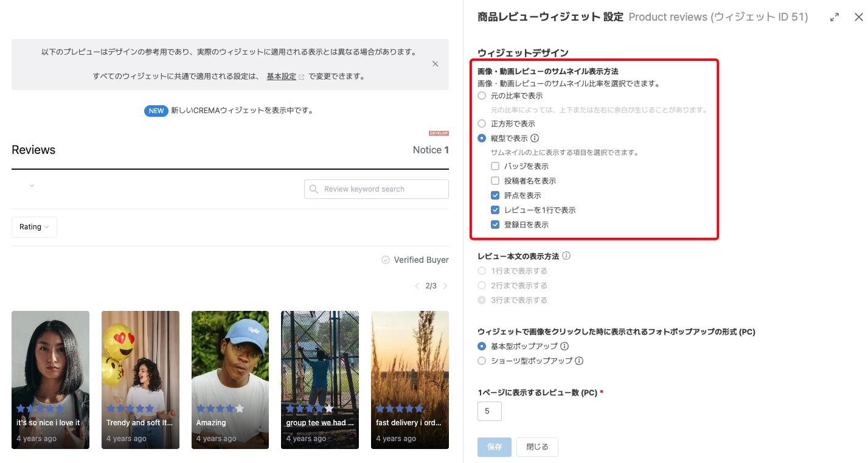Viewport: 868px width, 463px height.
Task: Click the 保存 save button
Action: tap(495, 447)
